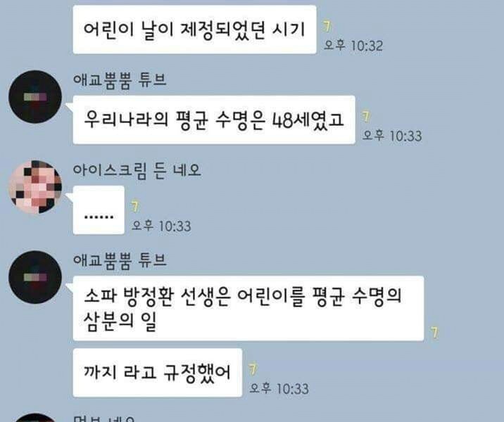Select the '......' message bubble
Screen dimensions: 504x422
pos(99,210)
